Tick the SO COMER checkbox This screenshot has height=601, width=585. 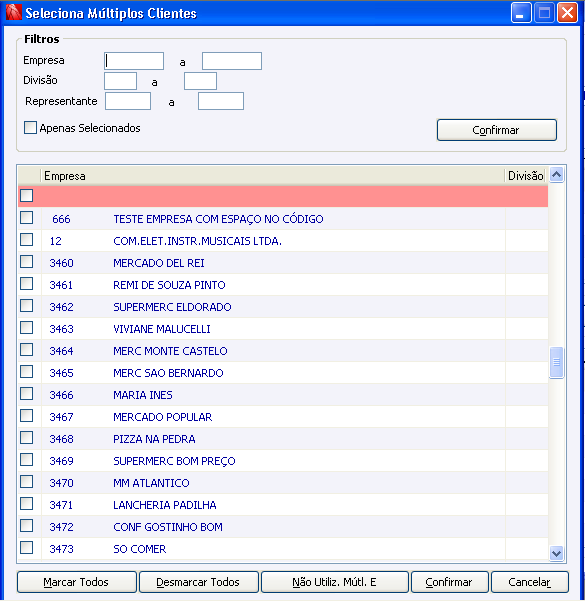tap(26, 547)
